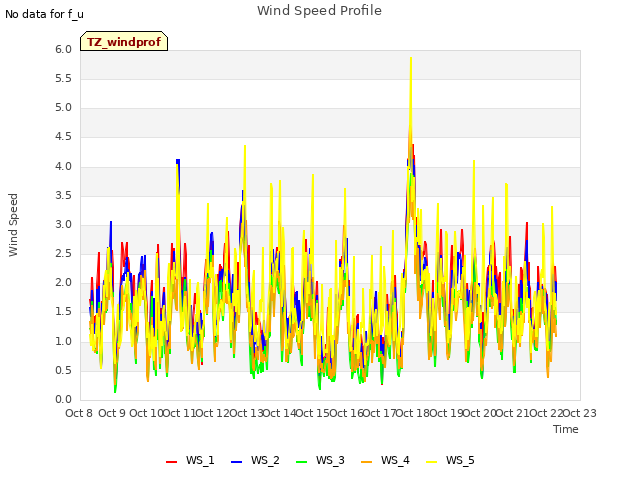The height and width of the screenshot is (480, 640).
Task: Click the 2.5 y-axis tick label
Action: (x=64, y=253)
